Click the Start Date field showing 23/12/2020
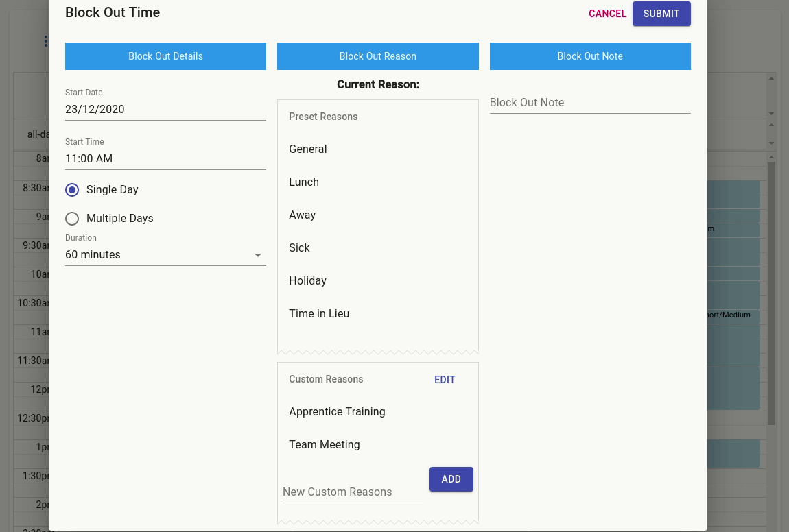The height and width of the screenshot is (532, 789). pos(165,109)
